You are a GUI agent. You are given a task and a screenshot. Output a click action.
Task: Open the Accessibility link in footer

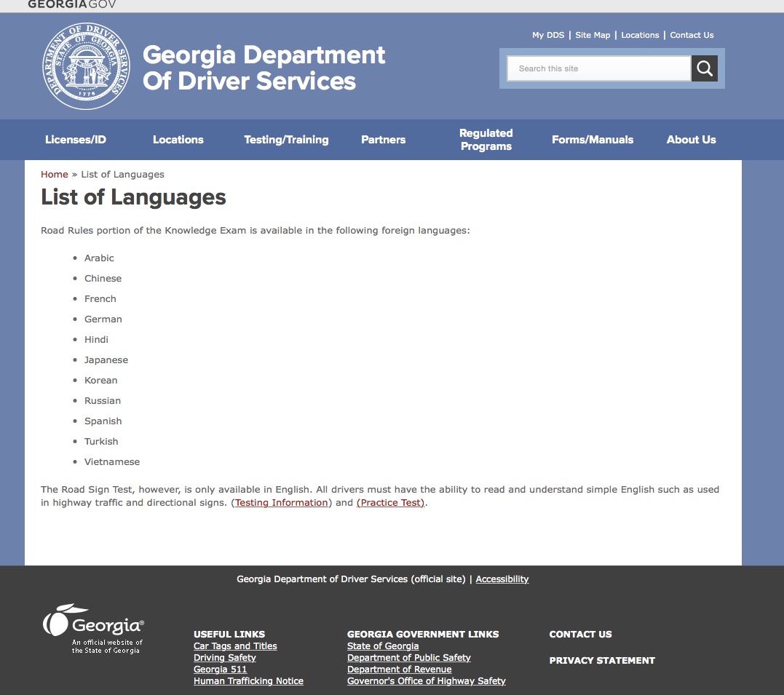pos(502,579)
